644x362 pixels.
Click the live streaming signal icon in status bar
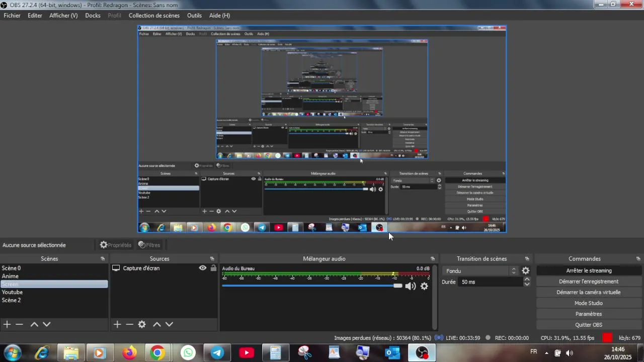[439, 338]
